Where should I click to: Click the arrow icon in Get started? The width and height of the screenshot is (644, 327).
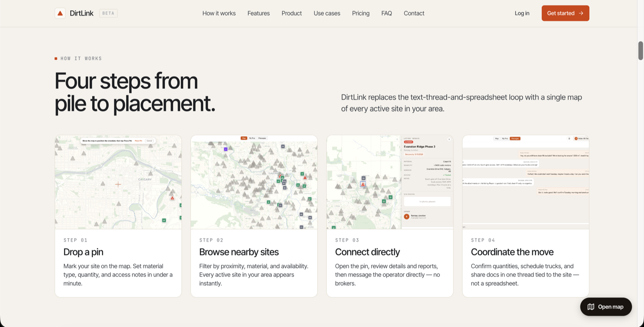581,13
